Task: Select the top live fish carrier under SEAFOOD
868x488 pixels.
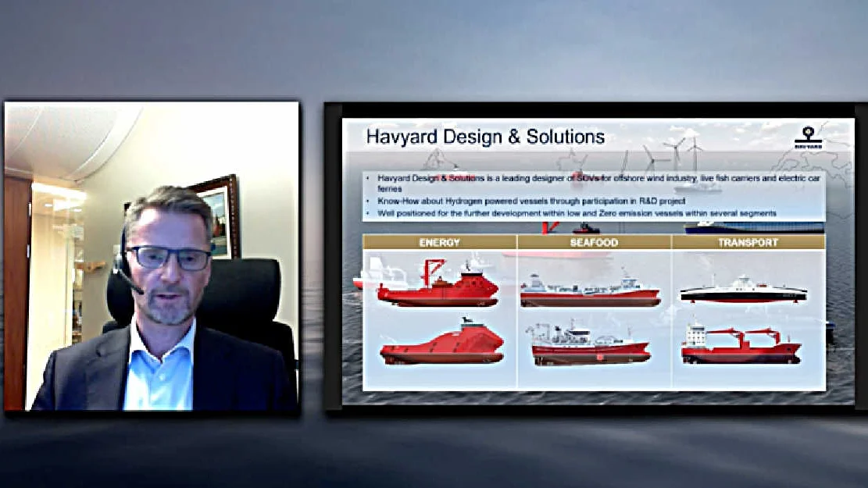Action: [x=590, y=290]
